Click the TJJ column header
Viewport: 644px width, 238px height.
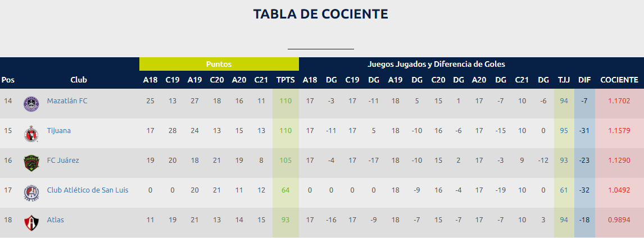pyautogui.click(x=564, y=80)
